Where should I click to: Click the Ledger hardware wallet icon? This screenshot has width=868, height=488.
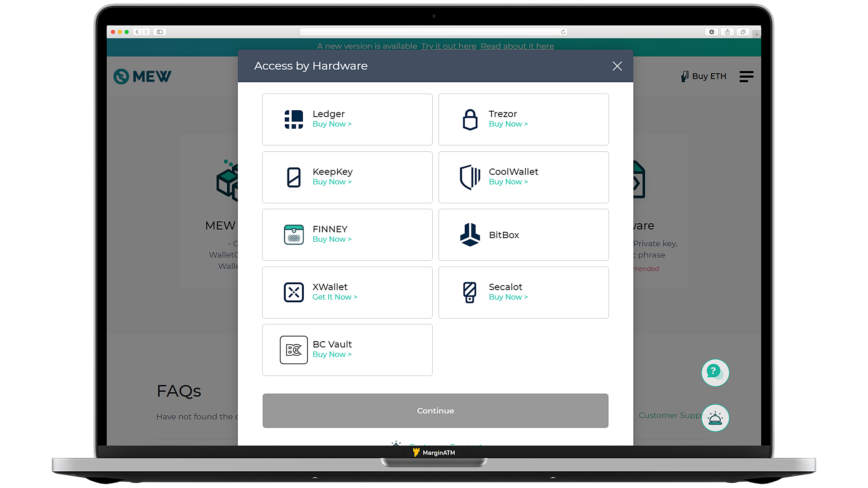click(x=293, y=118)
